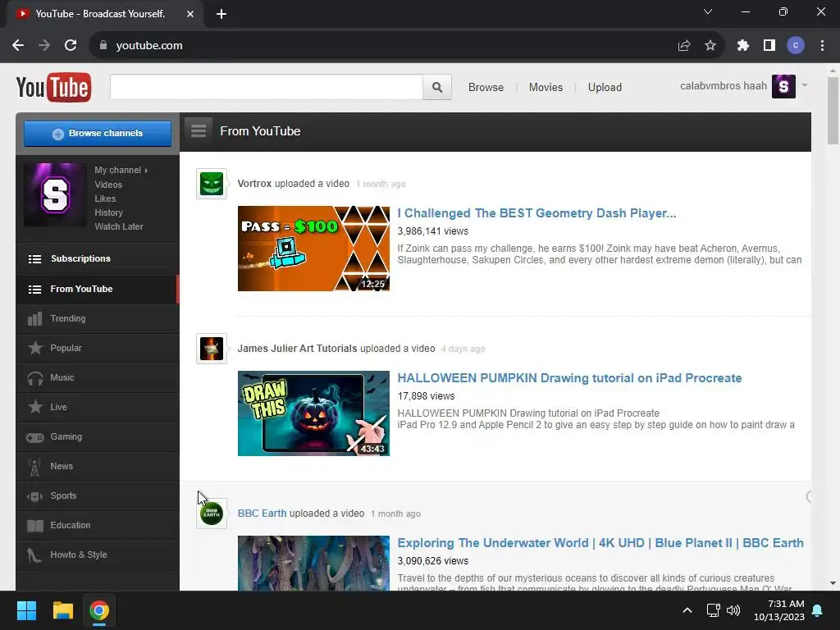
Task: Expand My channel arrow
Action: 146,171
